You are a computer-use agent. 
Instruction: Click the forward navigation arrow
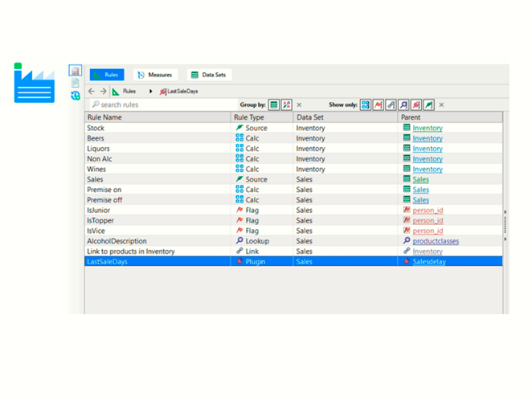pyautogui.click(x=103, y=92)
